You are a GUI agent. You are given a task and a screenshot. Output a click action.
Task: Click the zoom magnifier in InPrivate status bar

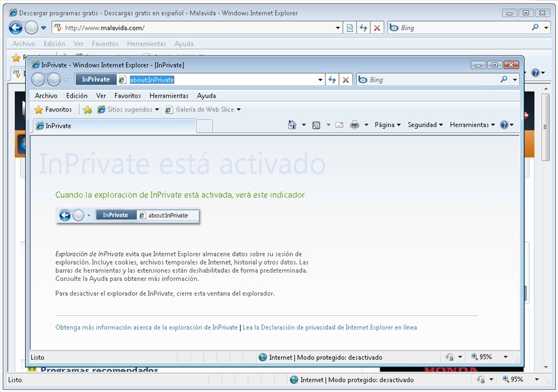tap(475, 357)
